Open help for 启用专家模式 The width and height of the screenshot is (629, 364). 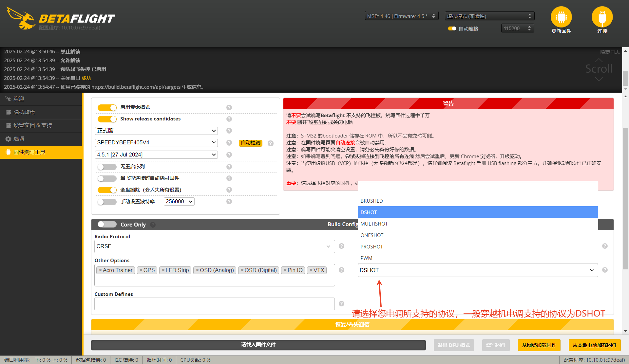pos(229,107)
